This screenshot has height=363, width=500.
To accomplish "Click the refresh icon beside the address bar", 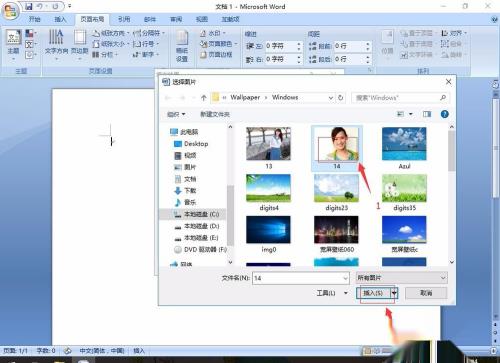I will click(340, 98).
